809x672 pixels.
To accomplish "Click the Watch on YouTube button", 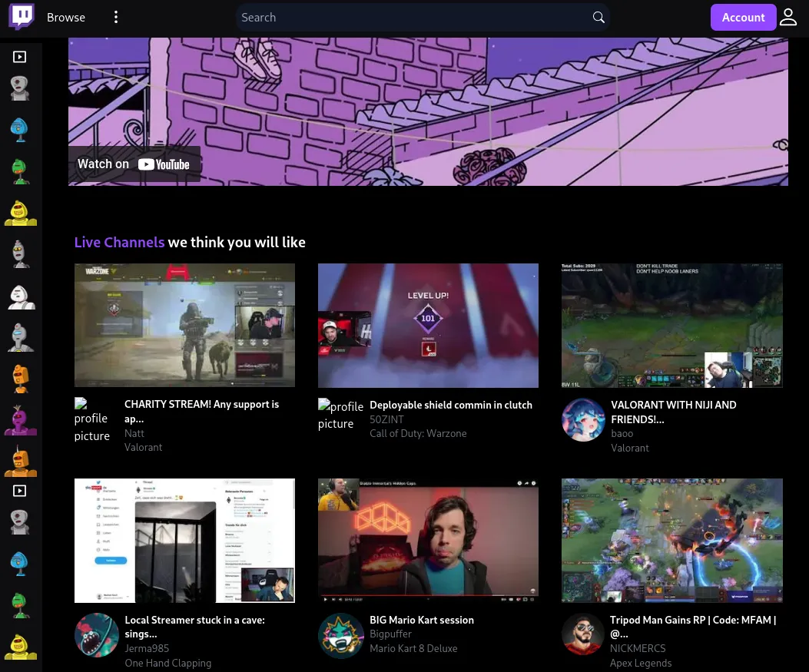I will click(x=134, y=164).
